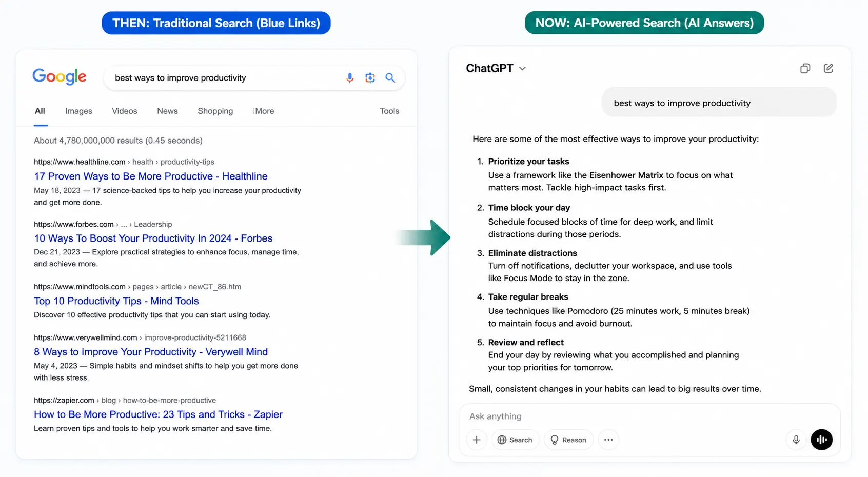868x477 pixels.
Task: Click the healthline.com URL breadcrumb
Action: pyautogui.click(x=124, y=162)
